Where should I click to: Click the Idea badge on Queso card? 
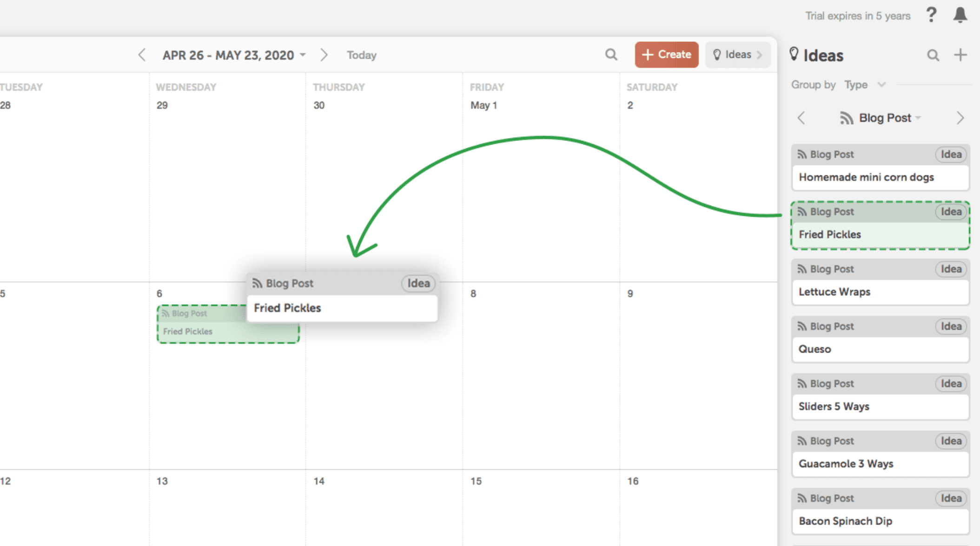[951, 326]
